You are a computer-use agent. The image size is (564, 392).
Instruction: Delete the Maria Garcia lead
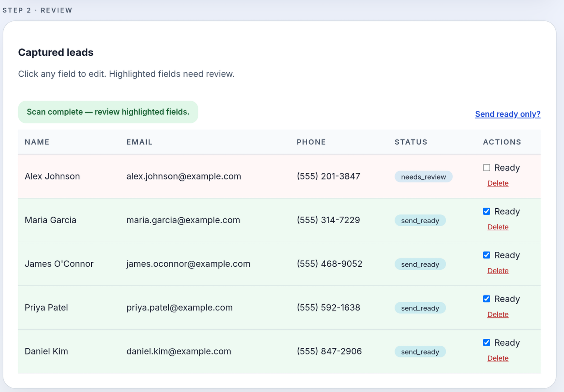pyautogui.click(x=497, y=227)
